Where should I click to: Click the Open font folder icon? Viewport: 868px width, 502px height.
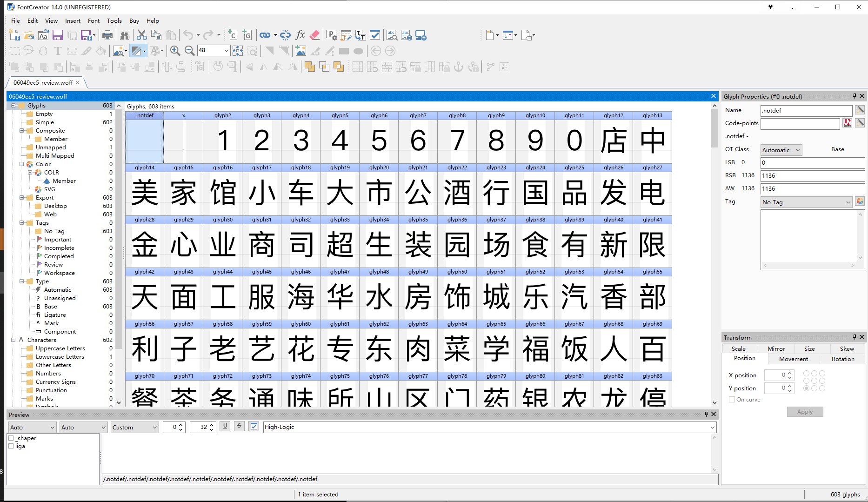(x=29, y=35)
